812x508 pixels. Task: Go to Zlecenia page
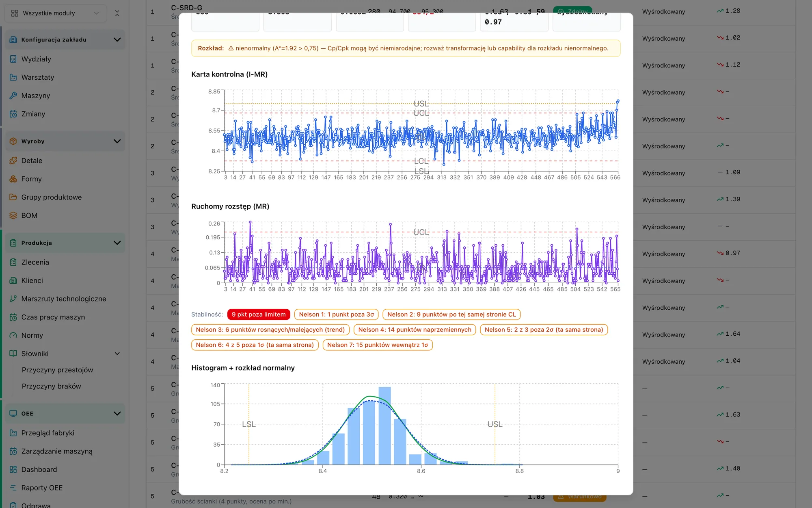point(35,262)
